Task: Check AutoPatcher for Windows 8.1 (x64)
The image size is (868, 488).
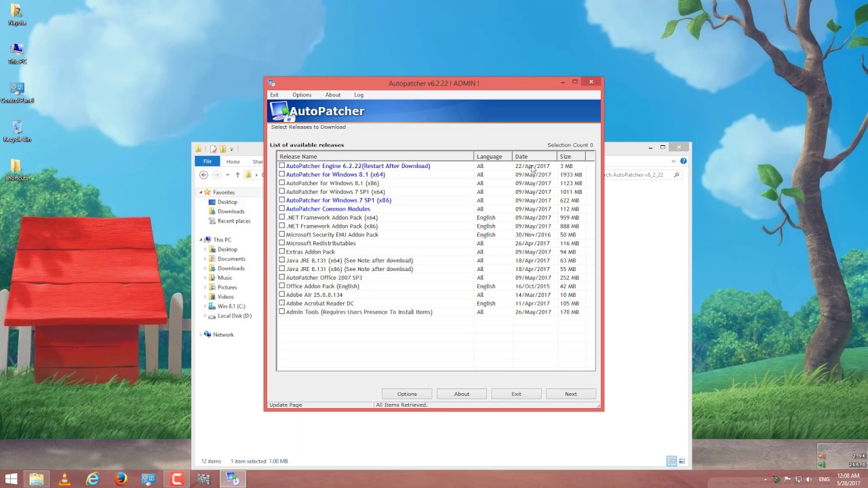Action: coord(282,174)
